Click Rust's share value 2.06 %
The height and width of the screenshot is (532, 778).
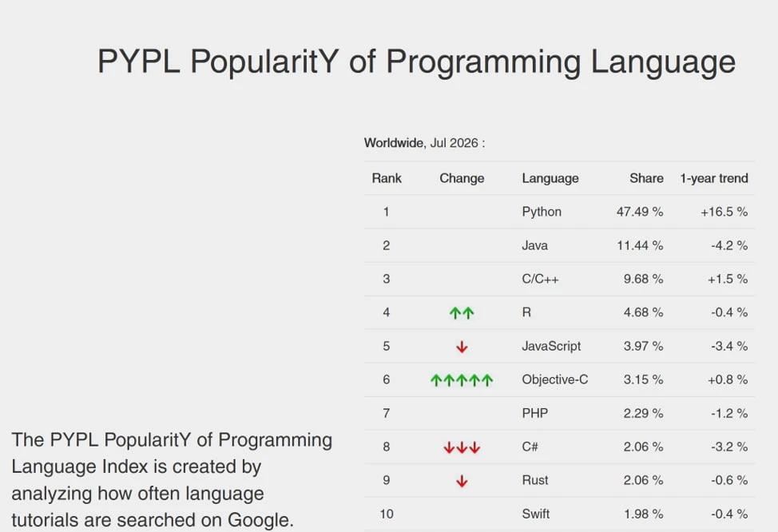pyautogui.click(x=643, y=480)
